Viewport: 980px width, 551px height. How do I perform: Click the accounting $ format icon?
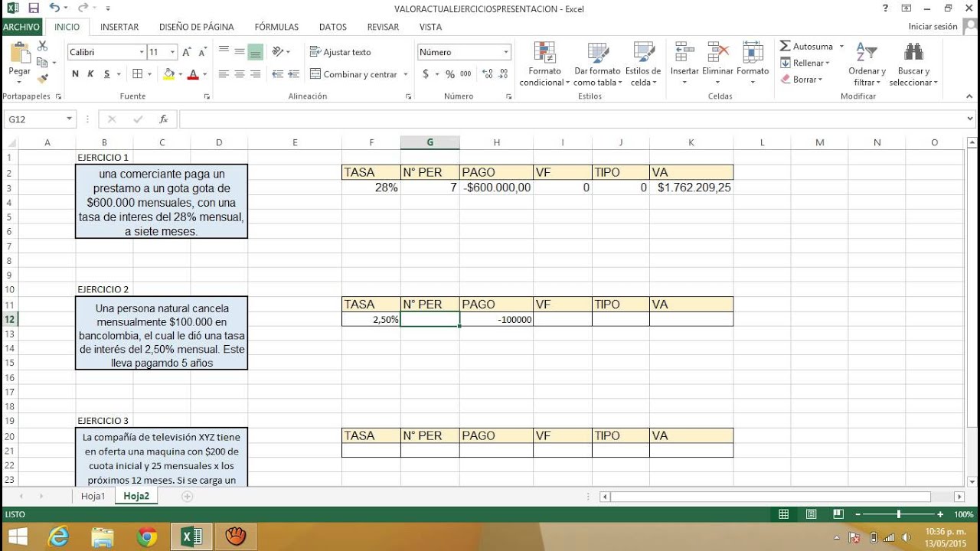(x=426, y=74)
